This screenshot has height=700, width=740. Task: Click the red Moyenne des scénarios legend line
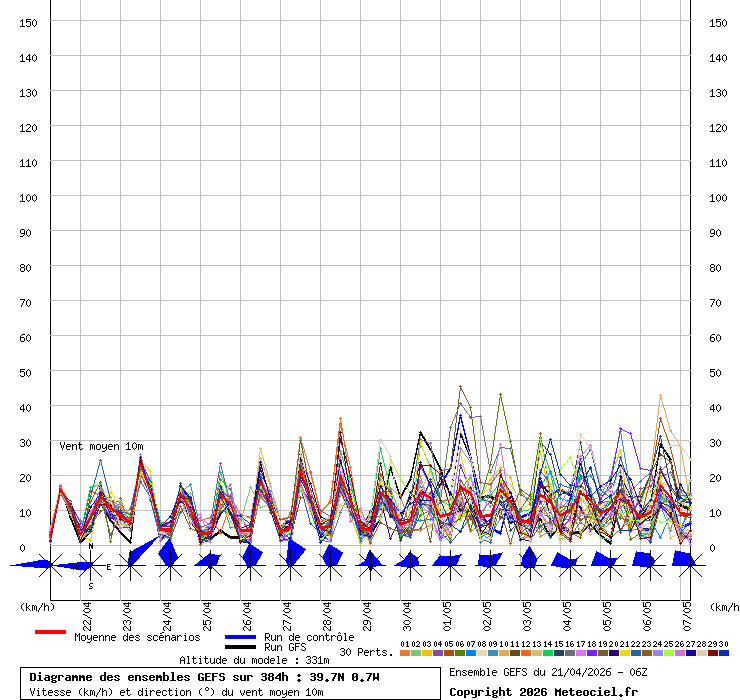point(50,632)
